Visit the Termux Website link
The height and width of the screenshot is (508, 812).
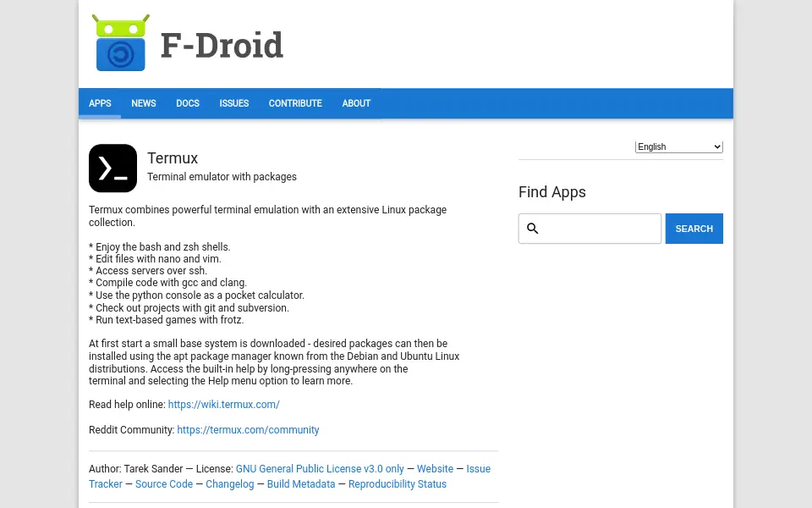click(435, 468)
